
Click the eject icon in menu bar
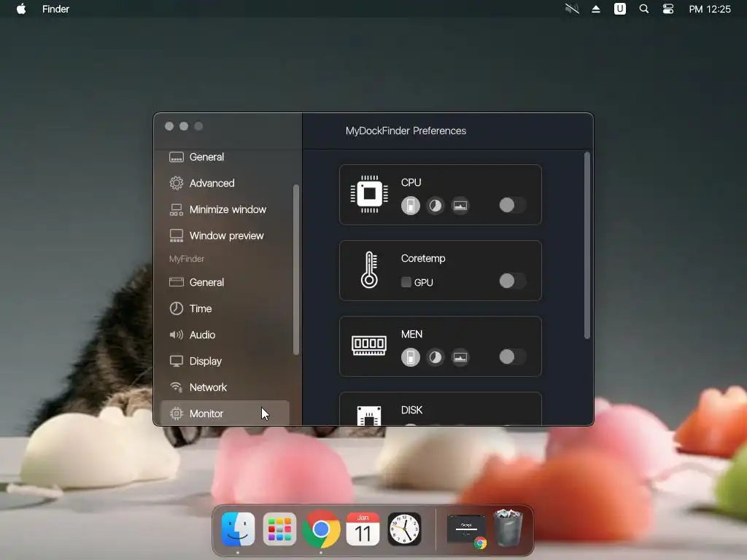tap(595, 9)
